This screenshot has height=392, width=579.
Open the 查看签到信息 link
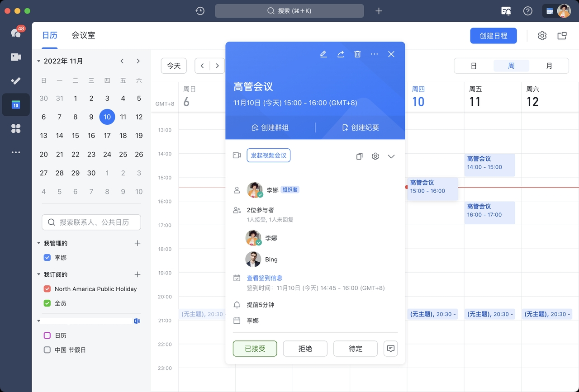[264, 278]
